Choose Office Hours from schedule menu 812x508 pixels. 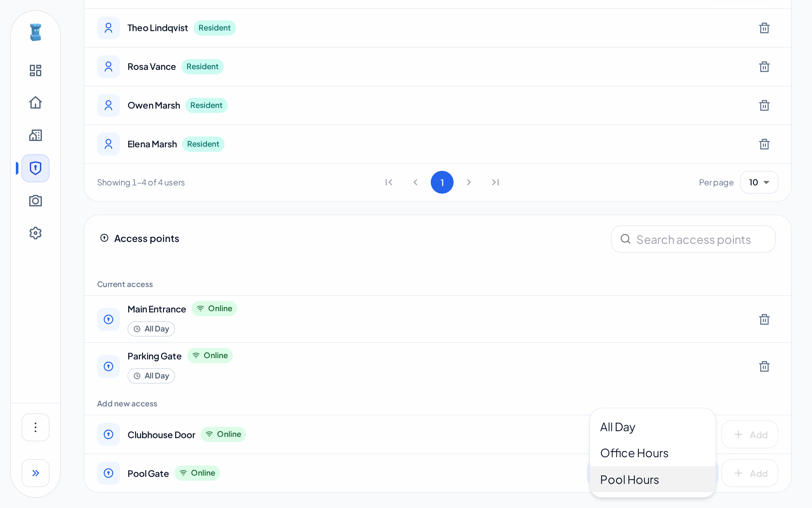(653, 453)
